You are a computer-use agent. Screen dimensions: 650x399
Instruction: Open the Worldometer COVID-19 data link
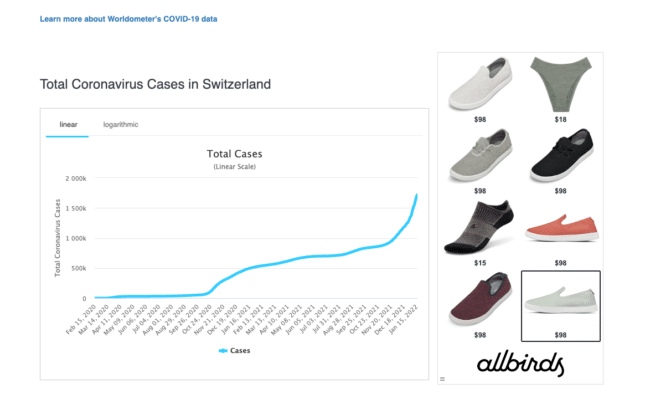pos(129,19)
